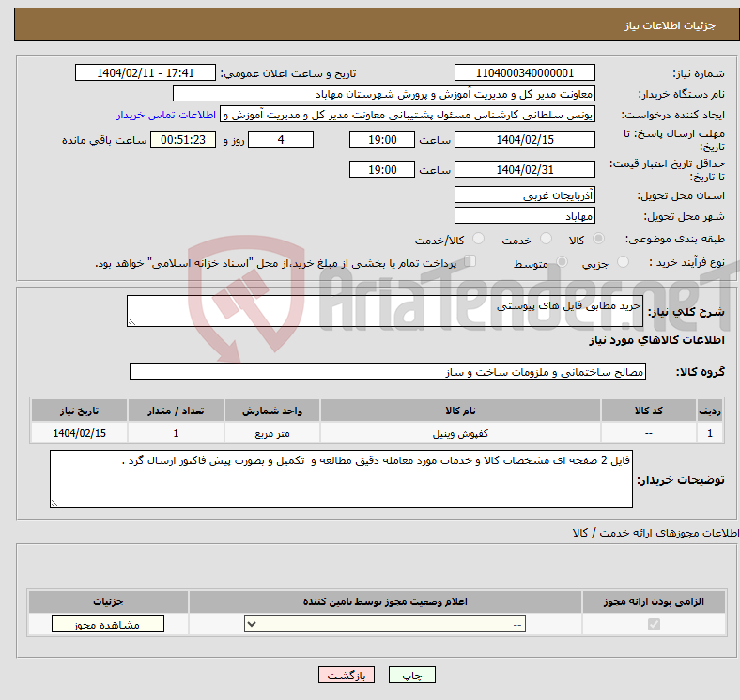Click the response deadline date 1404/02/15 field
Viewport: 740px width, 700px height.
[524, 139]
